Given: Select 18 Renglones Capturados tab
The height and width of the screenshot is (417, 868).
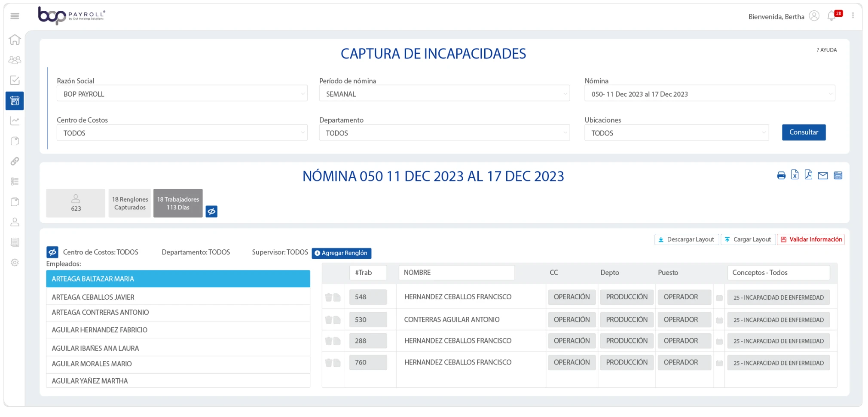Looking at the screenshot, I should click(130, 203).
